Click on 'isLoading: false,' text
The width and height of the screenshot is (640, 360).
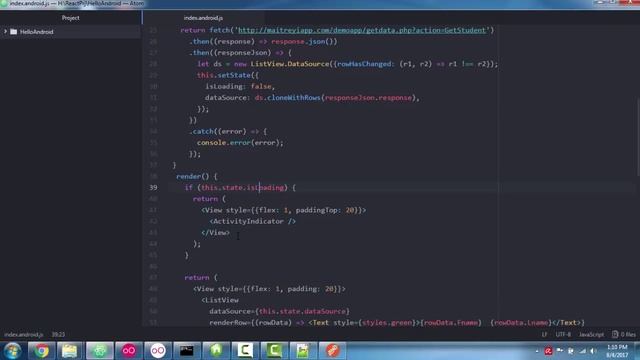coord(240,87)
